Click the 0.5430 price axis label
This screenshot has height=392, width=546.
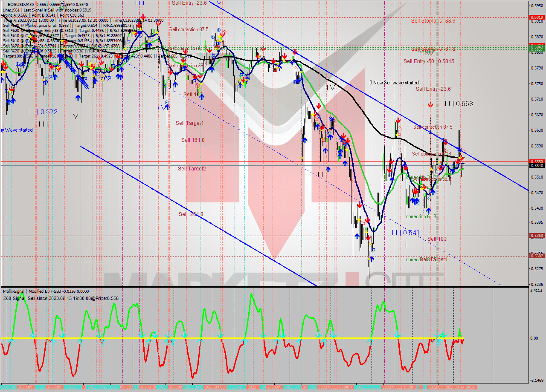coord(537,208)
